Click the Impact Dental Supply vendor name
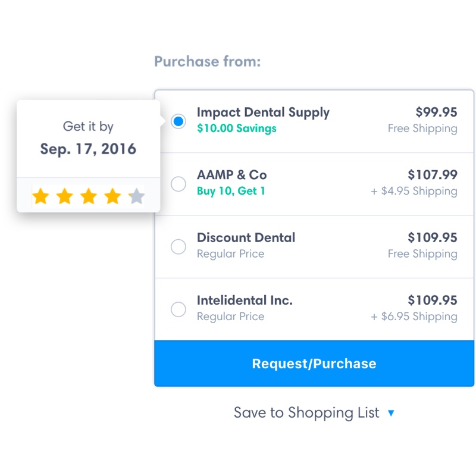Viewport: 476px width, 476px height. (263, 112)
